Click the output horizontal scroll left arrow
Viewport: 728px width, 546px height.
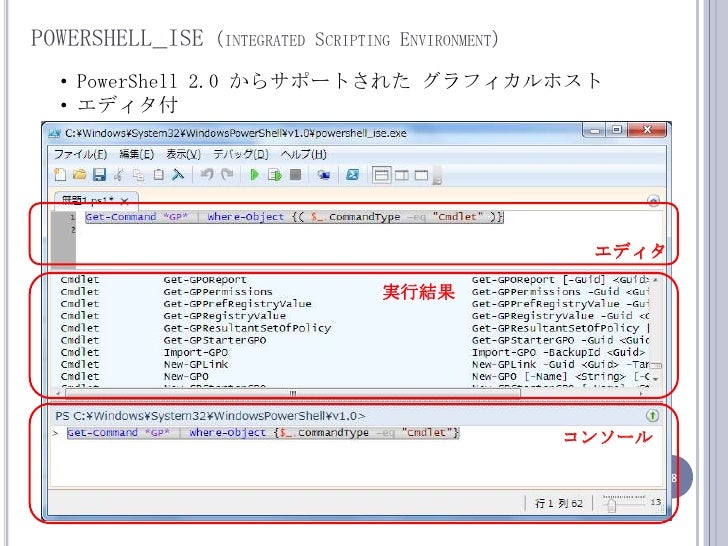(x=58, y=393)
